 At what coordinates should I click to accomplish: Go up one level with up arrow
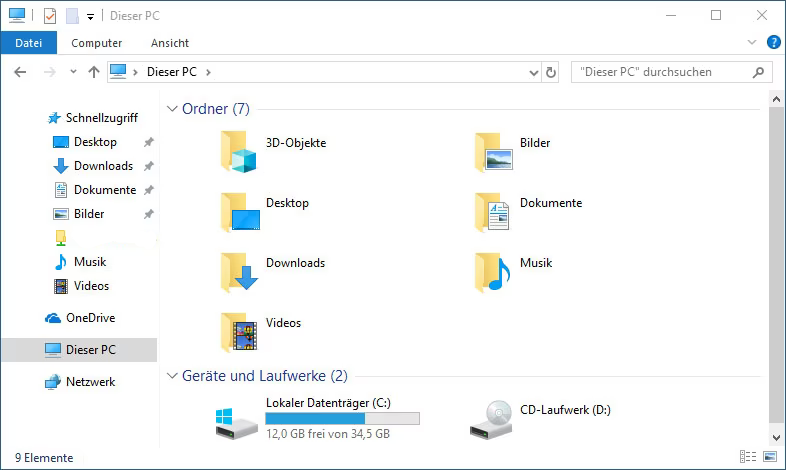pyautogui.click(x=94, y=72)
